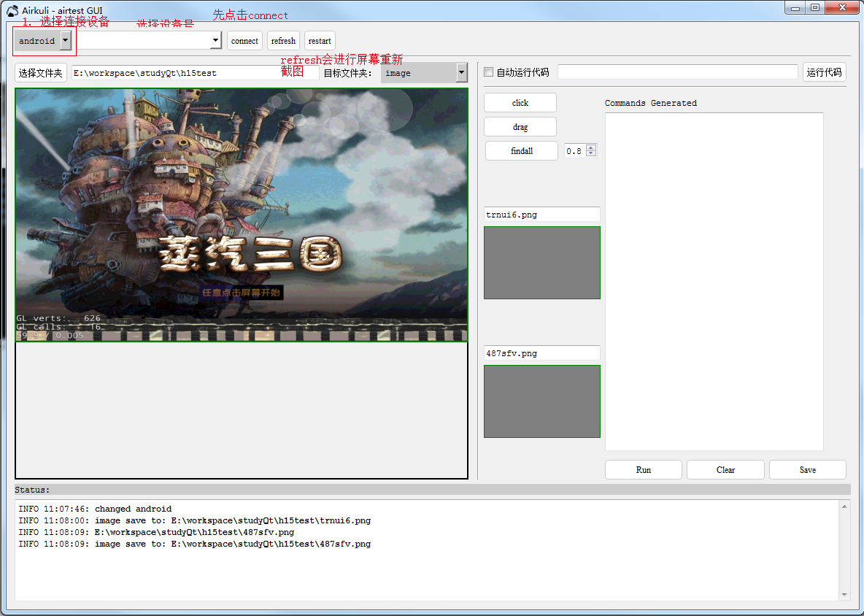Select the thumbnail under 487sfv.png
The height and width of the screenshot is (616, 864).
[x=542, y=401]
